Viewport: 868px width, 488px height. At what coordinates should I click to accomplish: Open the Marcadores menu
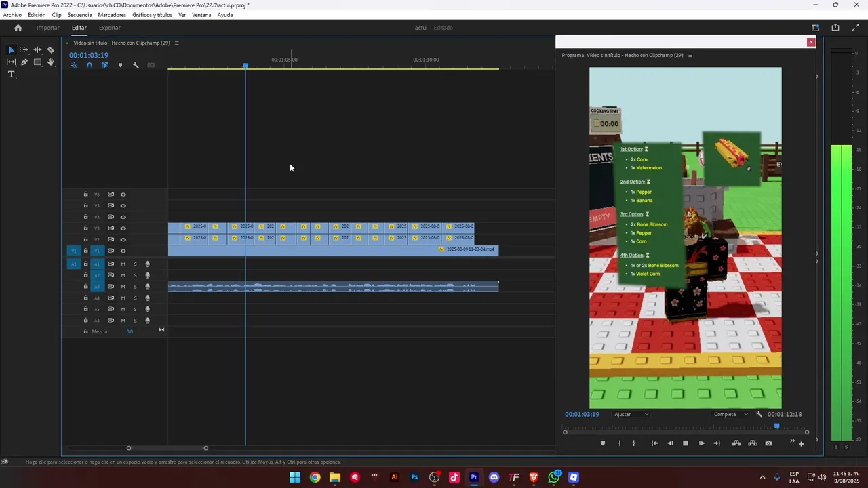pyautogui.click(x=112, y=15)
